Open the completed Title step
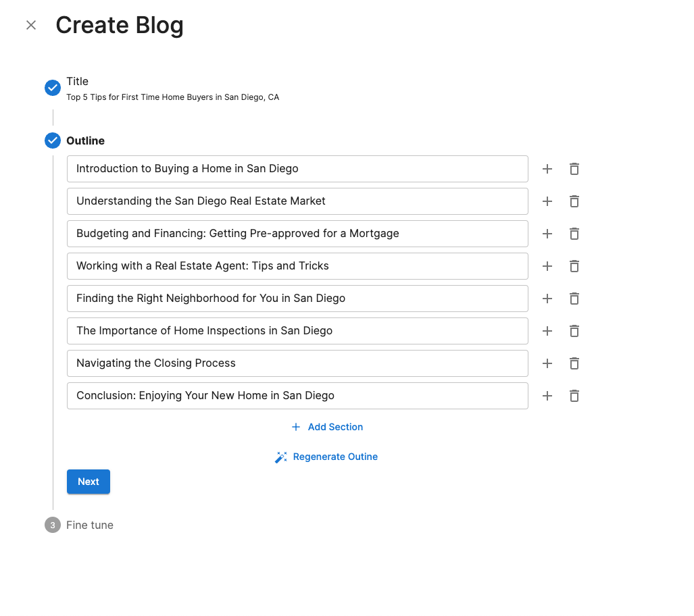 (53, 88)
